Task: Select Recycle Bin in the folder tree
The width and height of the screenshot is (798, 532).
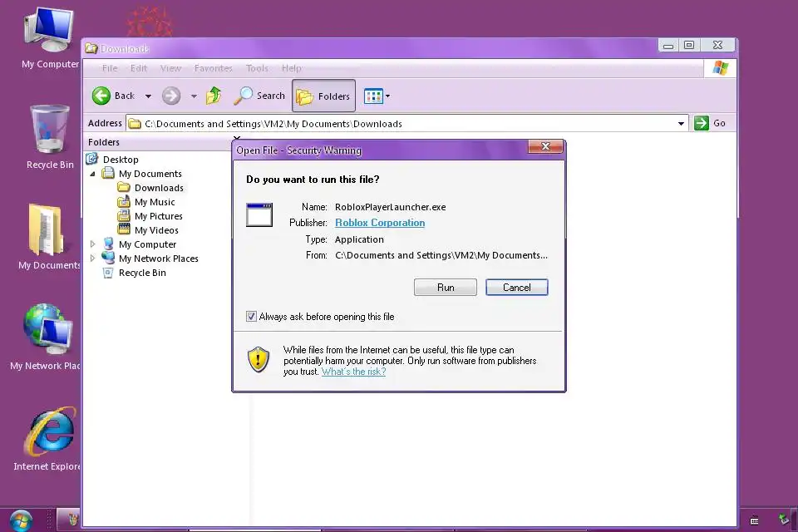Action: (x=142, y=273)
